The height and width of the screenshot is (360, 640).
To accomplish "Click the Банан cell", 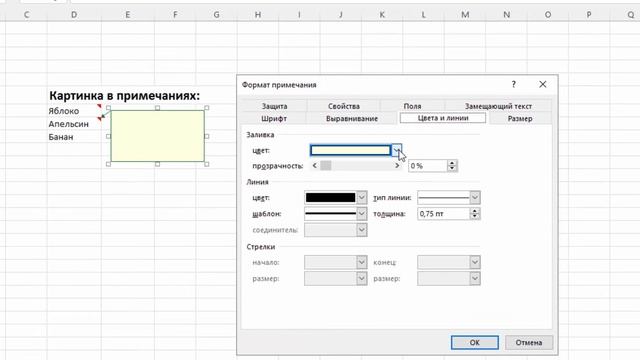I will coord(61,137).
